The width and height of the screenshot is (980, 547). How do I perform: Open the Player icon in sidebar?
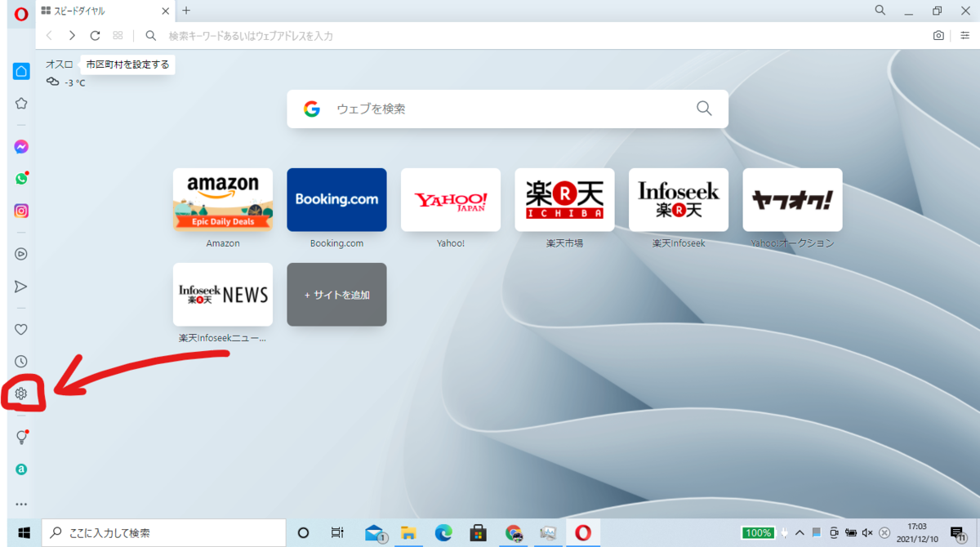pyautogui.click(x=21, y=254)
